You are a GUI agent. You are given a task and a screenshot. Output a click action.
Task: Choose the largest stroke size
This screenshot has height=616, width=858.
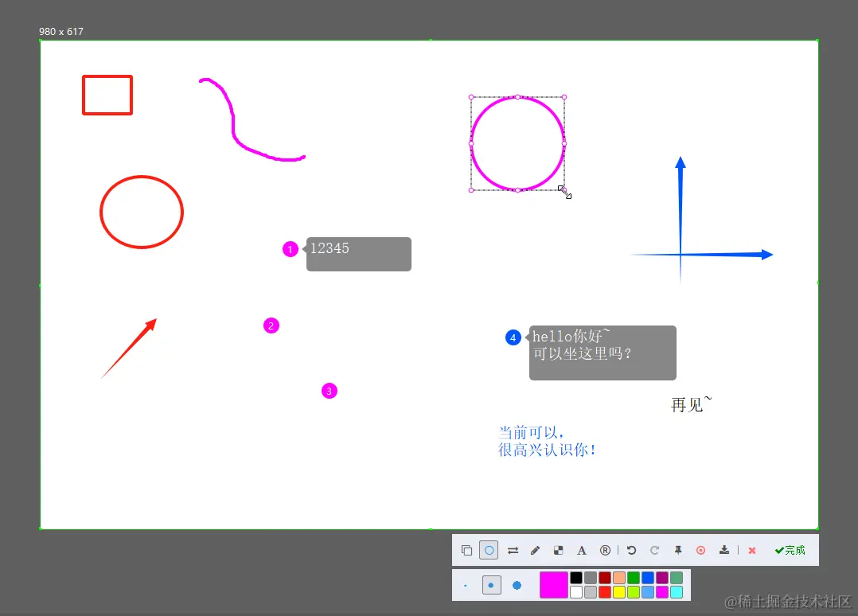pyautogui.click(x=517, y=584)
